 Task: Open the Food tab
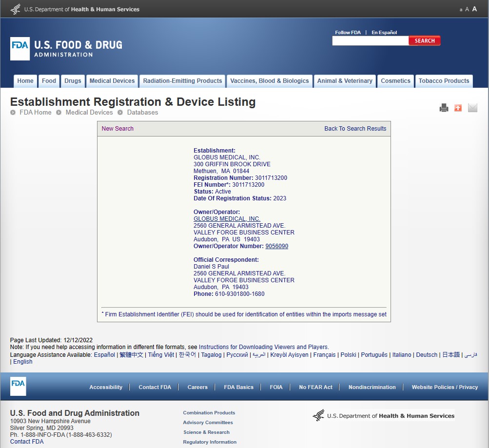(49, 81)
